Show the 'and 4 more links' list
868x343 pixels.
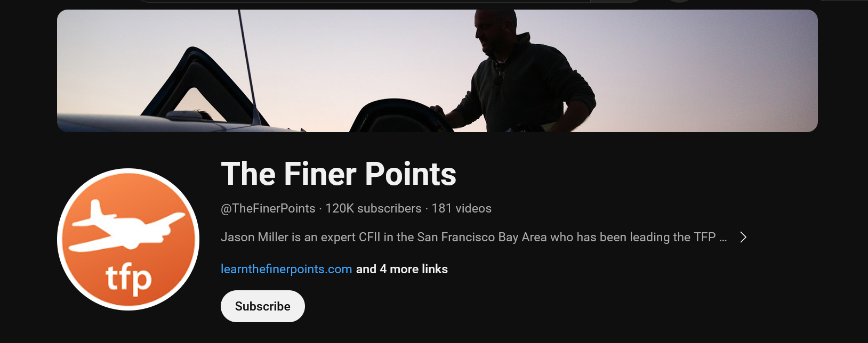click(402, 269)
